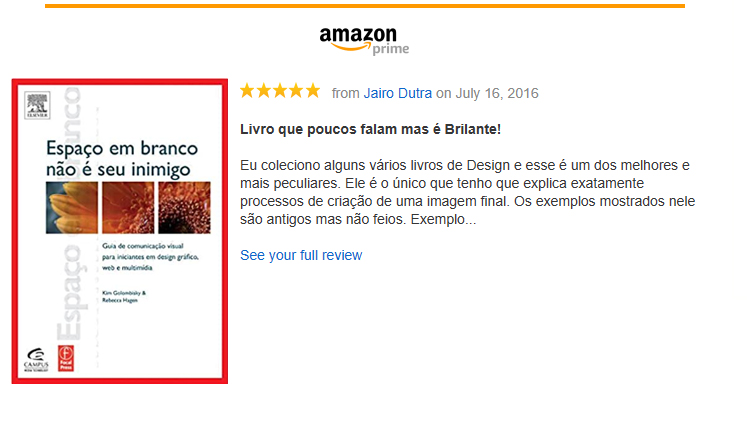
Task: Open reviewer profile Jairo Dutra
Action: click(x=398, y=93)
